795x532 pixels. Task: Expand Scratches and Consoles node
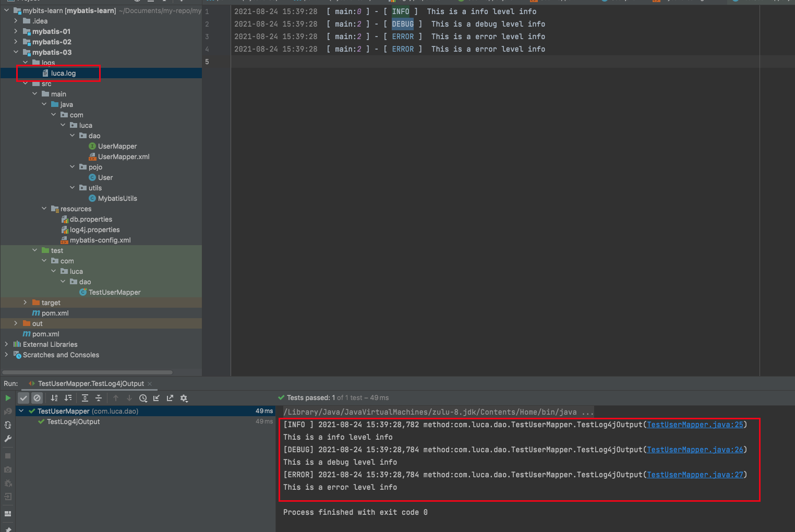[x=6, y=355]
